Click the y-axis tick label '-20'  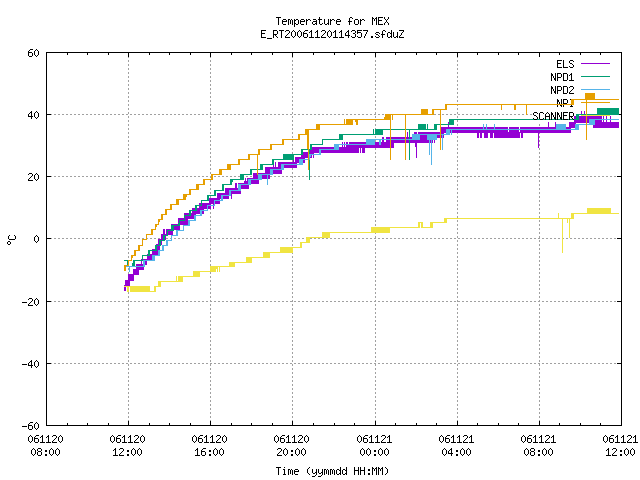click(31, 302)
